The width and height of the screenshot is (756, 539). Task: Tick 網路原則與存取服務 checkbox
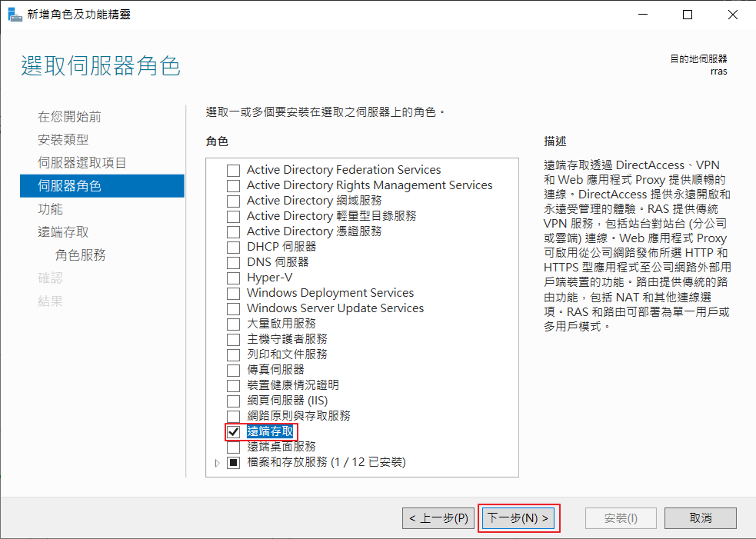coord(233,416)
